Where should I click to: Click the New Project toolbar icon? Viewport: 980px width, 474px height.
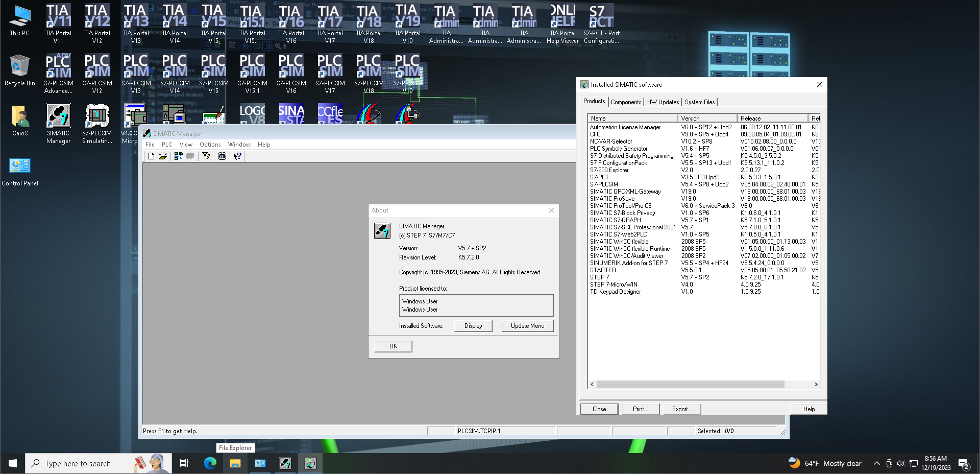point(151,156)
